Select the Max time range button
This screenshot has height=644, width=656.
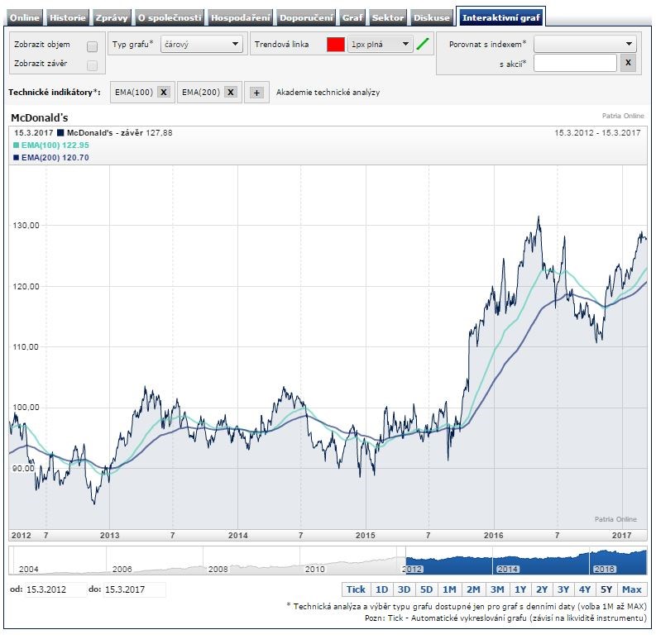631,589
